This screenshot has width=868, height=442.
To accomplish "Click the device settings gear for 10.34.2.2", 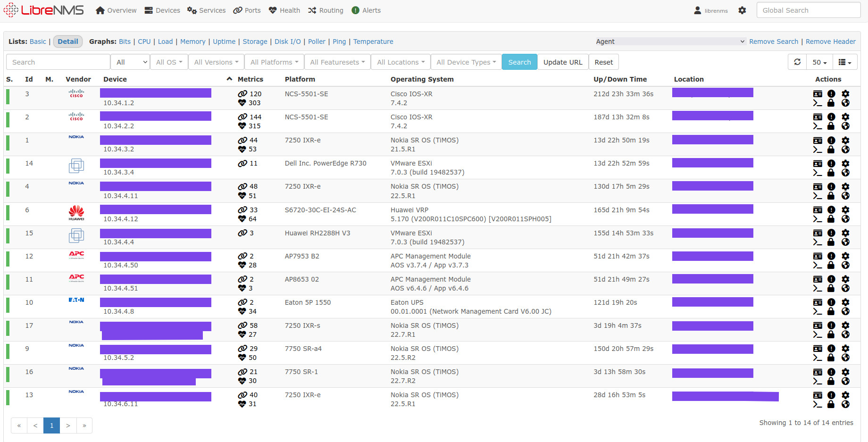I will [845, 117].
